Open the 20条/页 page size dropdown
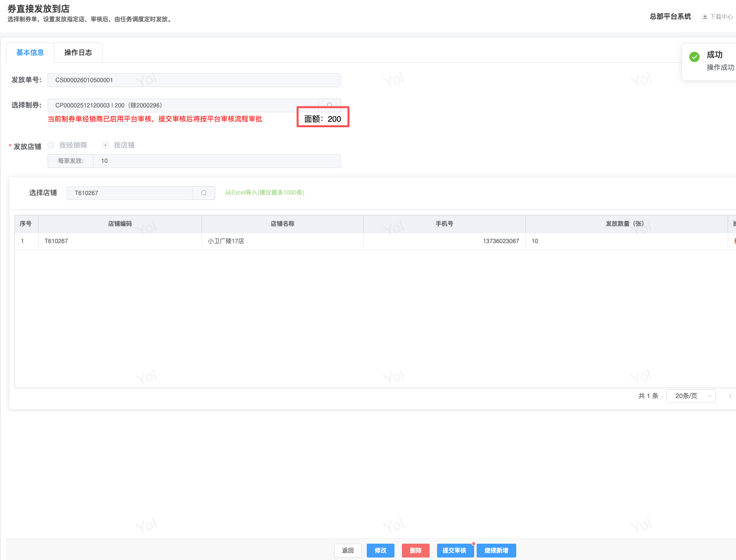736x560 pixels. click(x=691, y=396)
